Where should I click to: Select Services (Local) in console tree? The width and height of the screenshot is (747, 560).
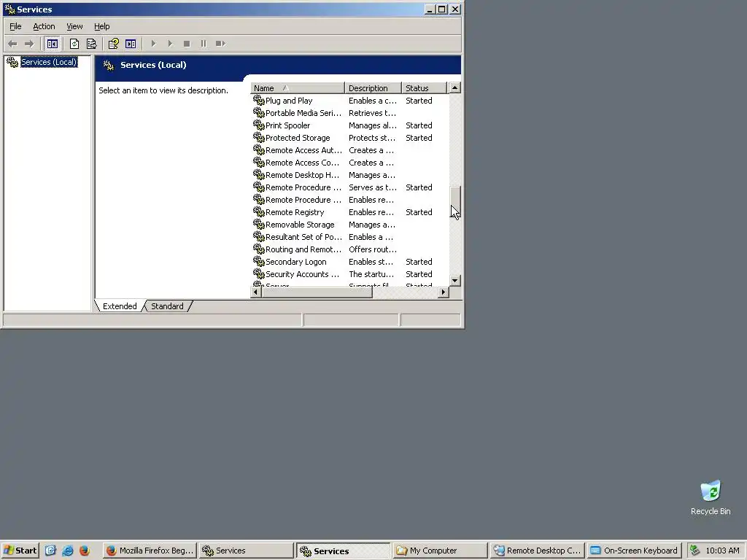[49, 62]
